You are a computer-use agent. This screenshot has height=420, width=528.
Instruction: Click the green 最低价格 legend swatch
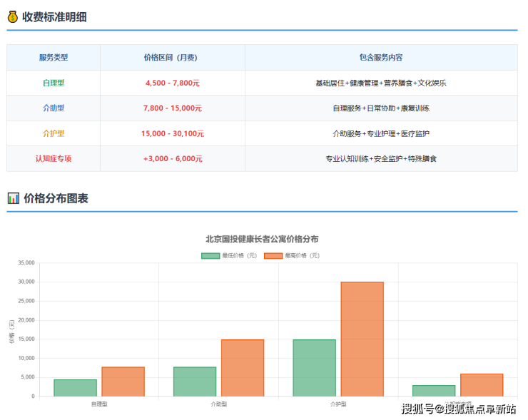210,255
